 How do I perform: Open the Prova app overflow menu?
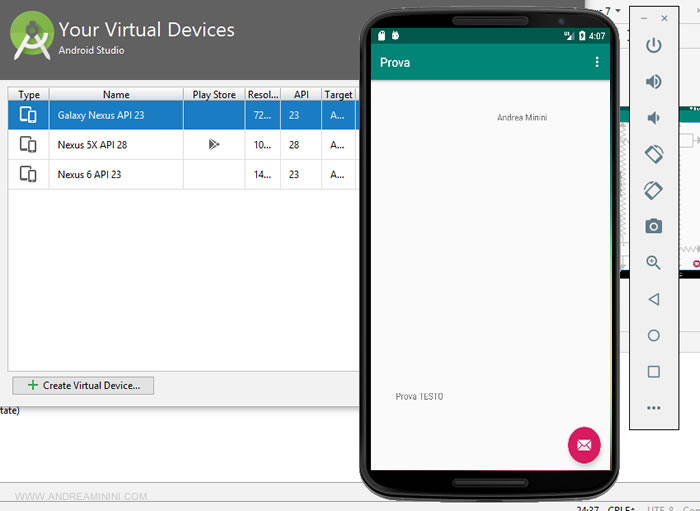[597, 62]
